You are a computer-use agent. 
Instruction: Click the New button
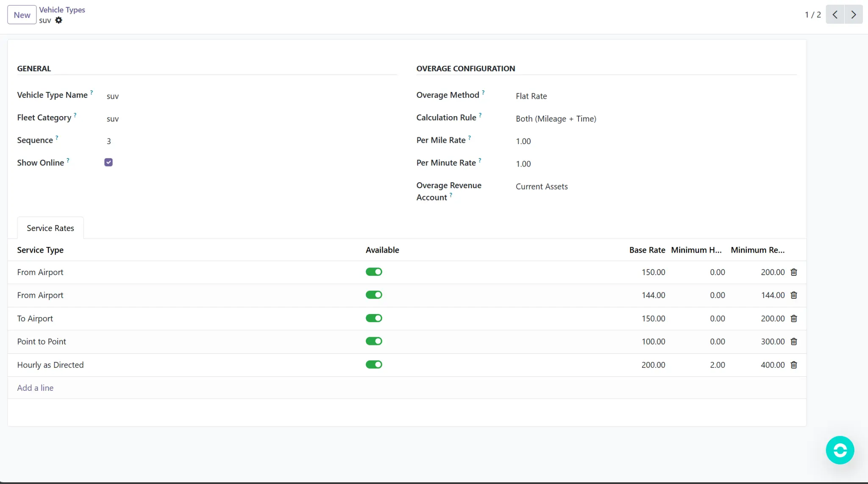point(21,14)
